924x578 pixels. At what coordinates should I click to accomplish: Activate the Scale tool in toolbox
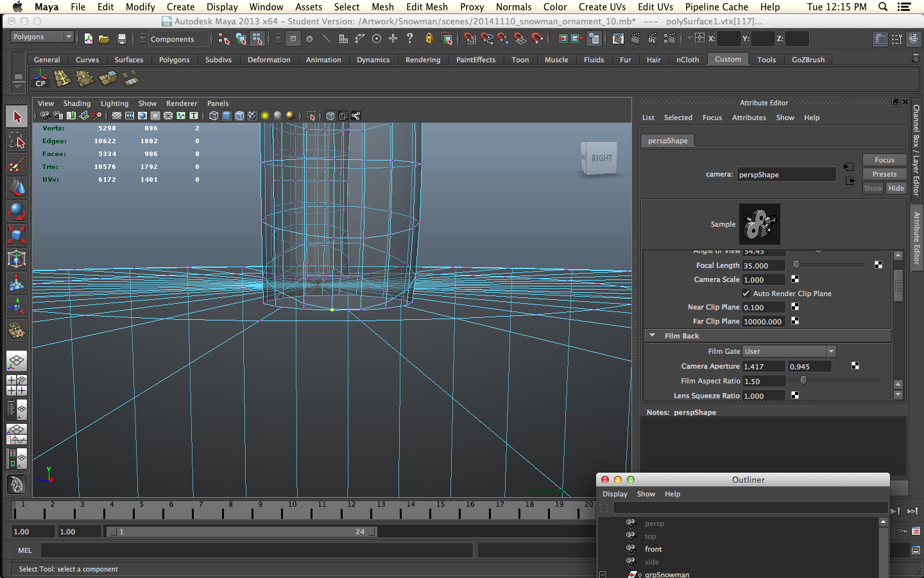pyautogui.click(x=17, y=235)
